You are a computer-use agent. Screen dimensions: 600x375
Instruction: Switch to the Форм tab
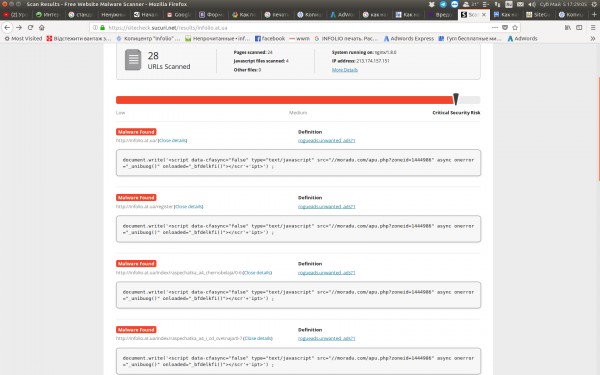click(x=212, y=15)
